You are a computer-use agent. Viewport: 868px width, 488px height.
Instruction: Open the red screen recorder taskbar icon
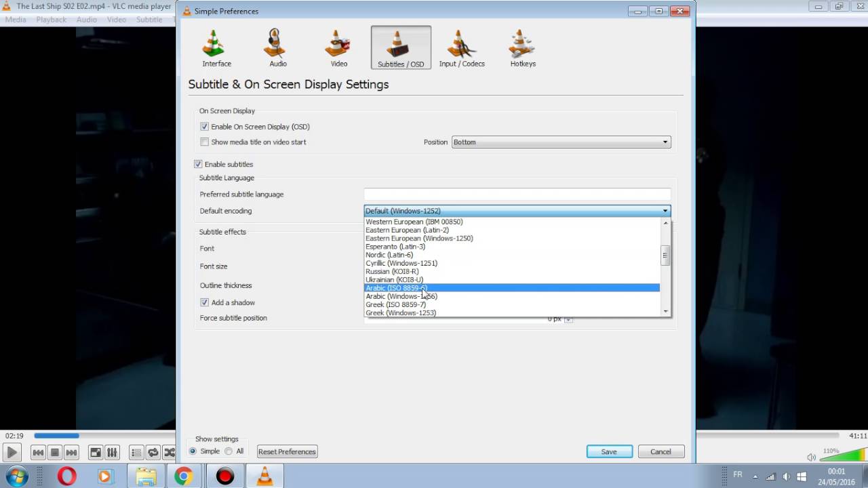[224, 476]
